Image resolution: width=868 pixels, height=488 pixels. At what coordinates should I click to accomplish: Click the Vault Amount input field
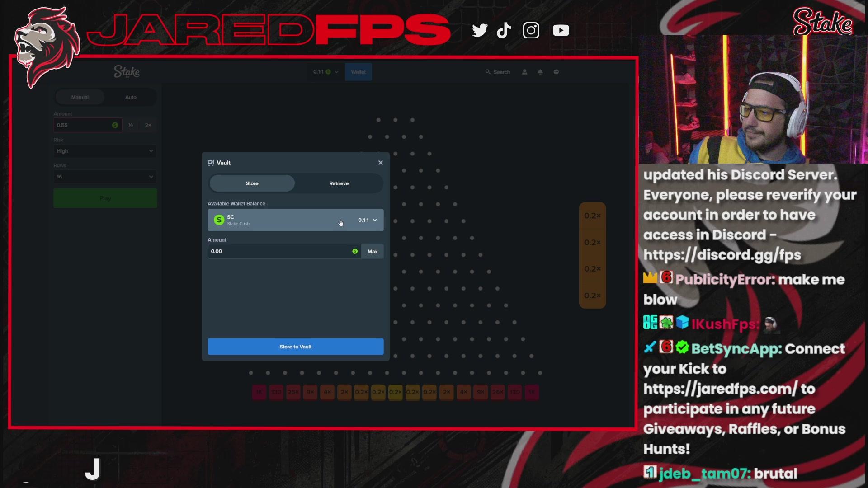284,251
